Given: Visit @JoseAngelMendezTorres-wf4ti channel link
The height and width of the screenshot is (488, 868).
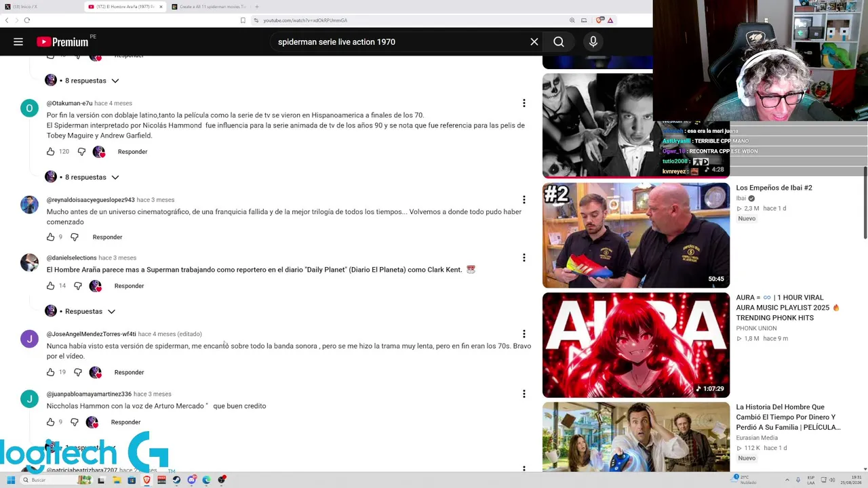Looking at the screenshot, I should 91,334.
